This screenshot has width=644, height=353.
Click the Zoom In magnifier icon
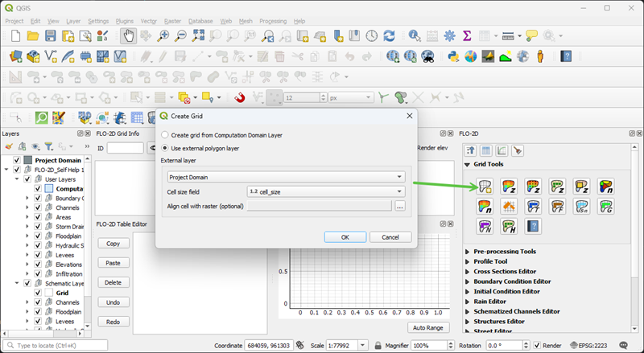163,35
